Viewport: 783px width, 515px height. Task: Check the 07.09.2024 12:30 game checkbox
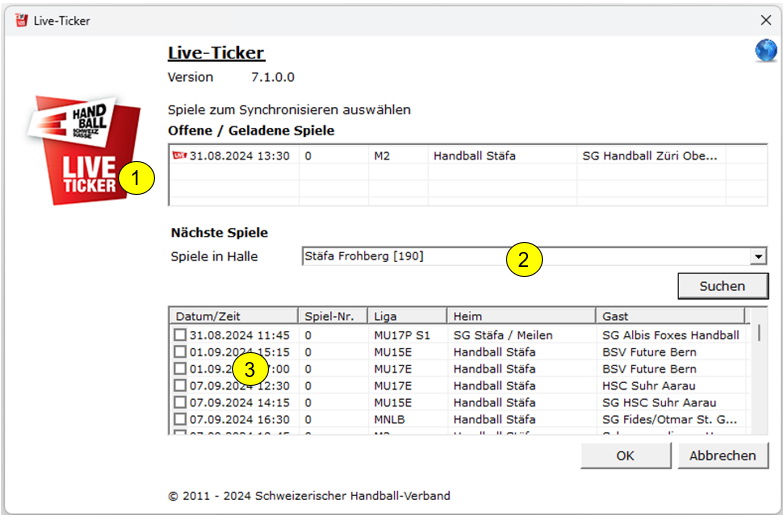point(180,386)
